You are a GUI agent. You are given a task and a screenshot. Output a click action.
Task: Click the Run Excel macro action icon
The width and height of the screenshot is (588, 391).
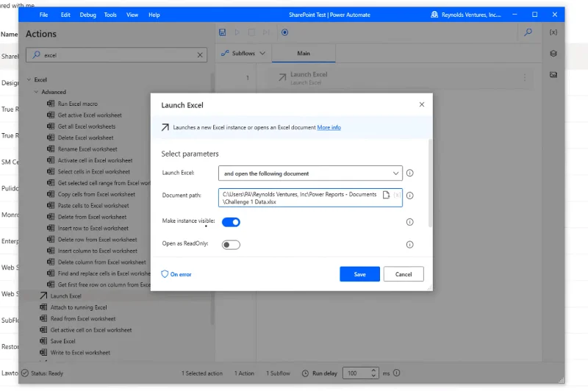pyautogui.click(x=51, y=104)
